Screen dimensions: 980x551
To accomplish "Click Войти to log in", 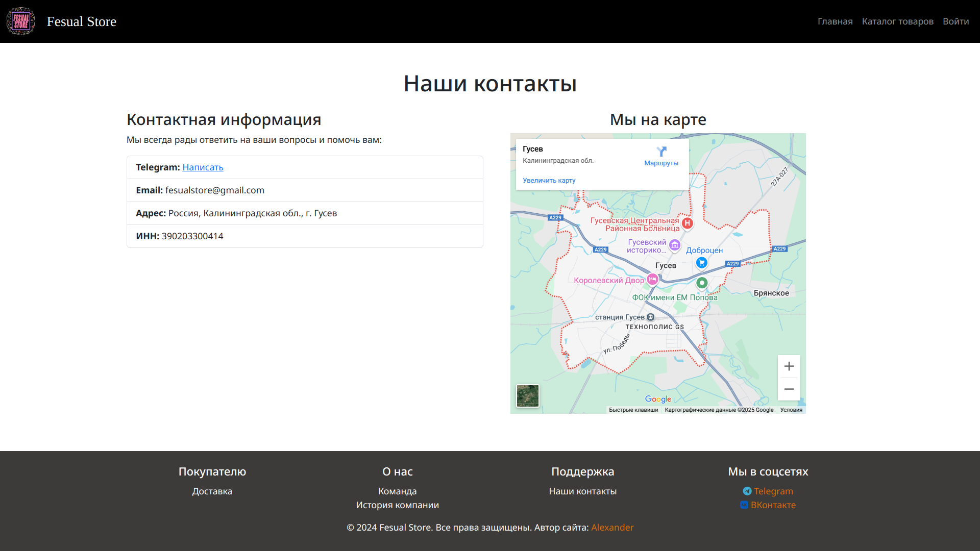I will point(955,21).
